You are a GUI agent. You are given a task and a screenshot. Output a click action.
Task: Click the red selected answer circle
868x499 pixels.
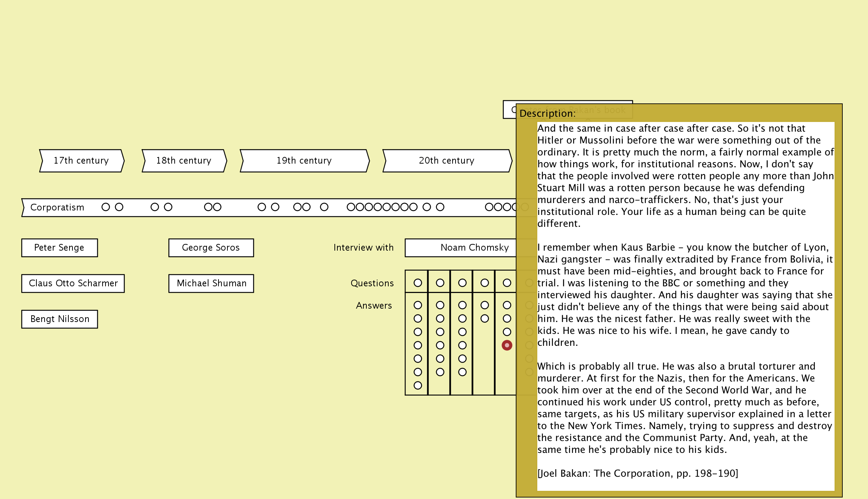(507, 345)
